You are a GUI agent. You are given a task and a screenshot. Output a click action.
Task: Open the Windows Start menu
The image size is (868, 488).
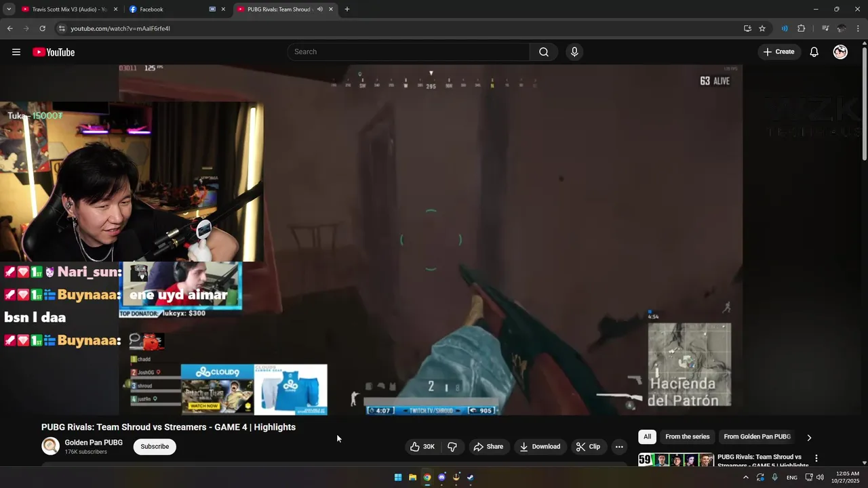(x=398, y=477)
